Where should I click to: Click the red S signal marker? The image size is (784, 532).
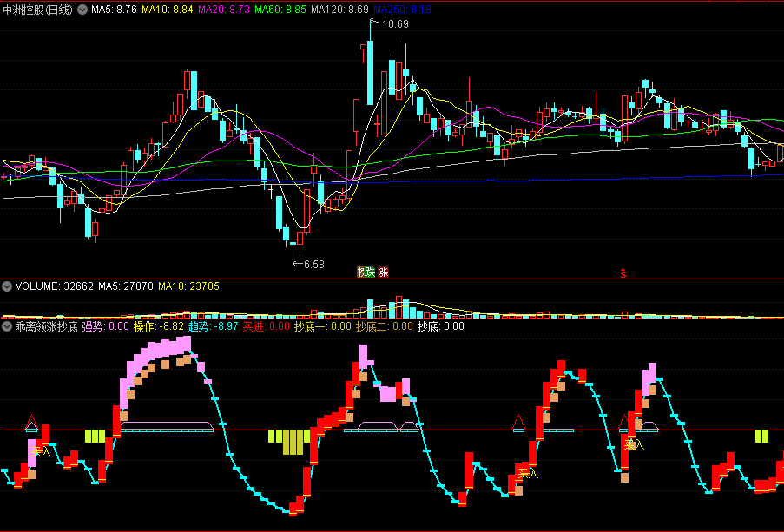point(623,273)
